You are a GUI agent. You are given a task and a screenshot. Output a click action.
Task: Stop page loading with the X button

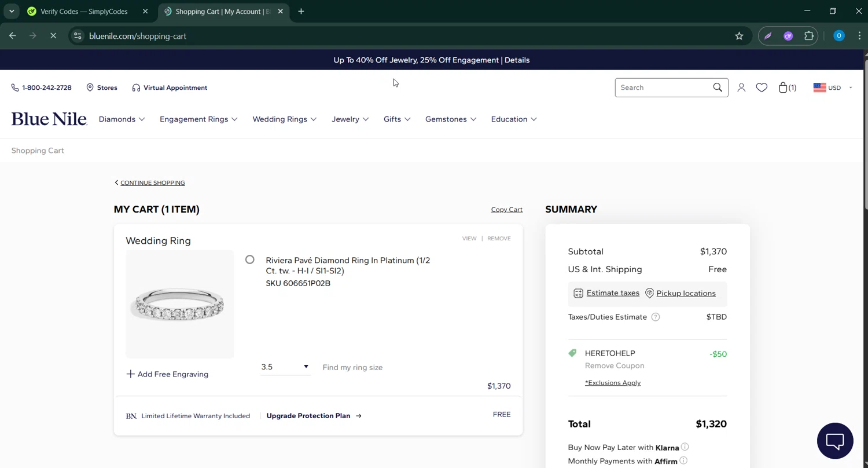pyautogui.click(x=53, y=36)
